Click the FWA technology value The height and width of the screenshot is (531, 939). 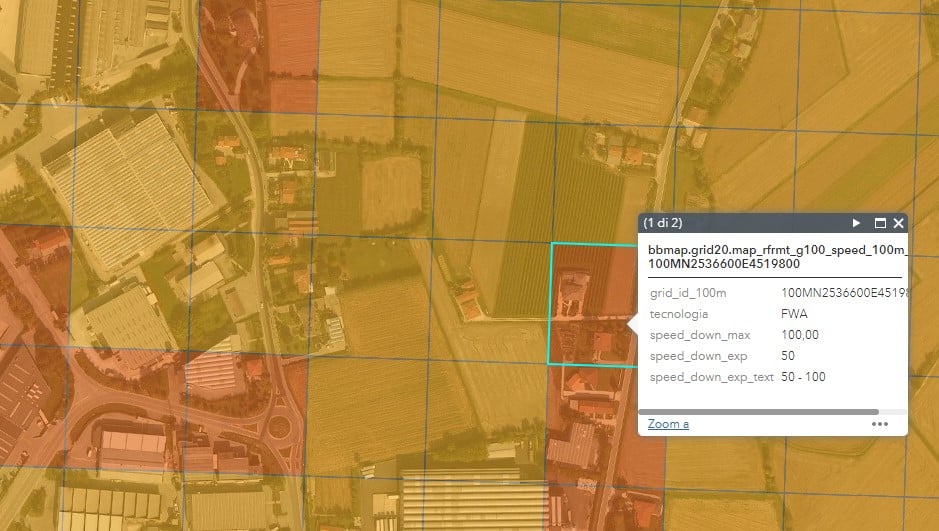794,314
